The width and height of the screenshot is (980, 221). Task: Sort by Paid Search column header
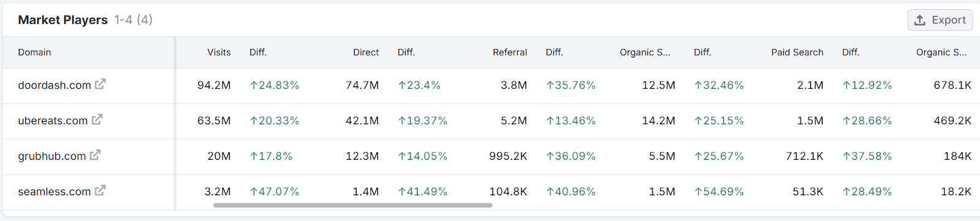(797, 53)
